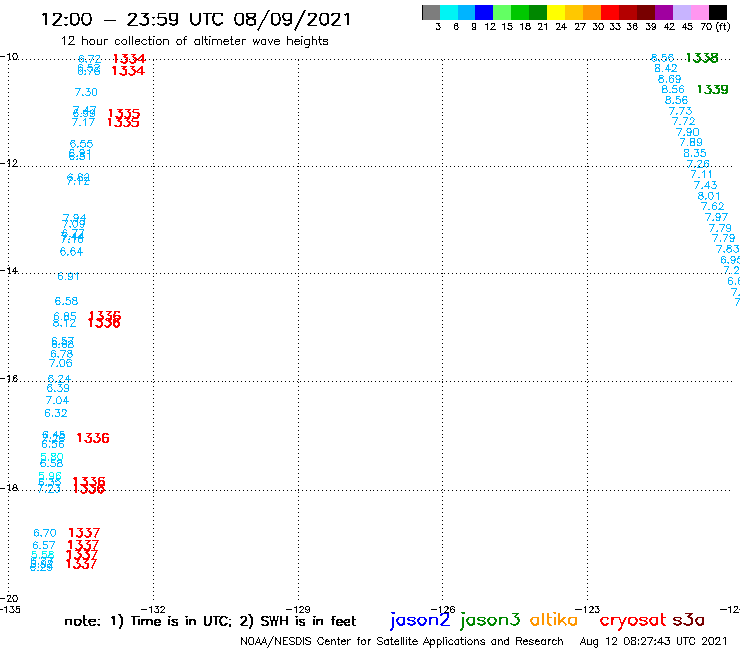740x650 pixels.
Task: Click the wave height value '6.55'
Action: click(81, 144)
